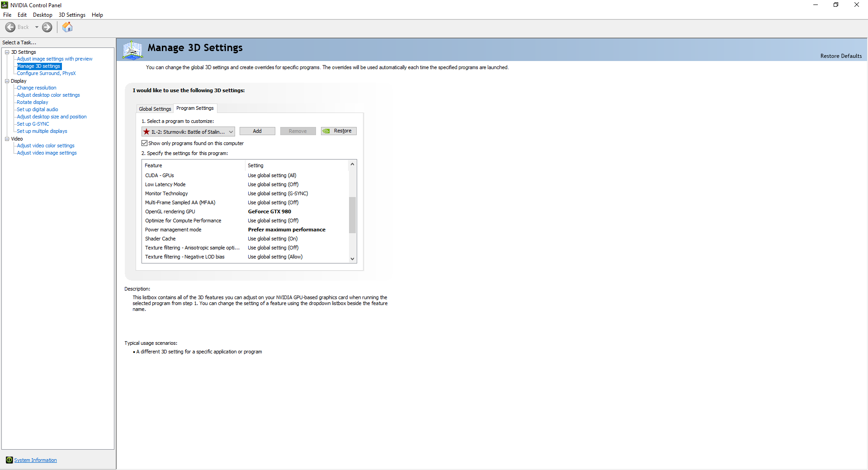Click the Back arrow icon
Screen dimensions: 868x470
(x=10, y=27)
